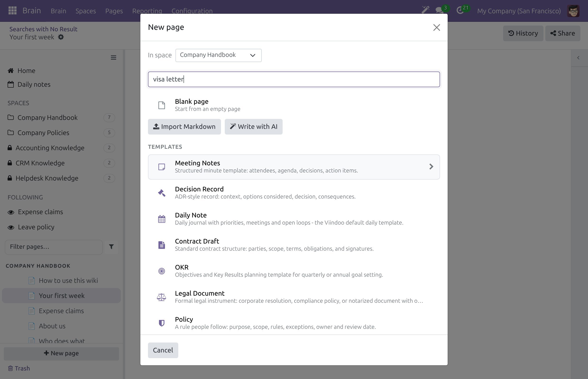Image resolution: width=588 pixels, height=379 pixels.
Task: Open the Pages menu
Action: coord(114,11)
